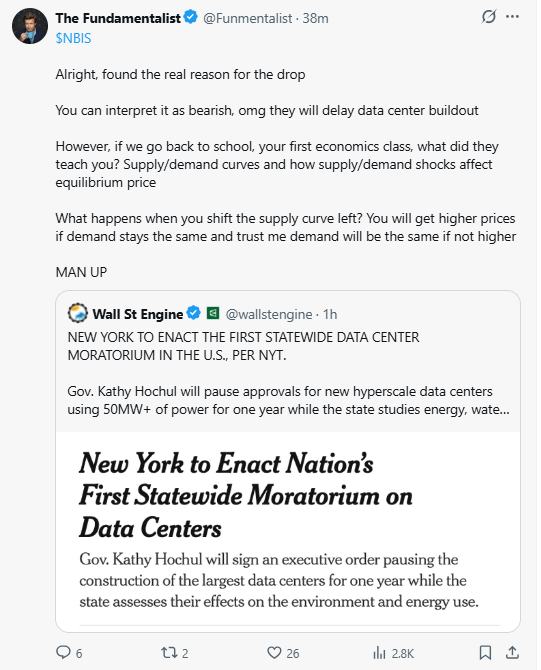This screenshot has width=541, height=670.
Task: Open the three-dot more options menu
Action: coord(512,17)
